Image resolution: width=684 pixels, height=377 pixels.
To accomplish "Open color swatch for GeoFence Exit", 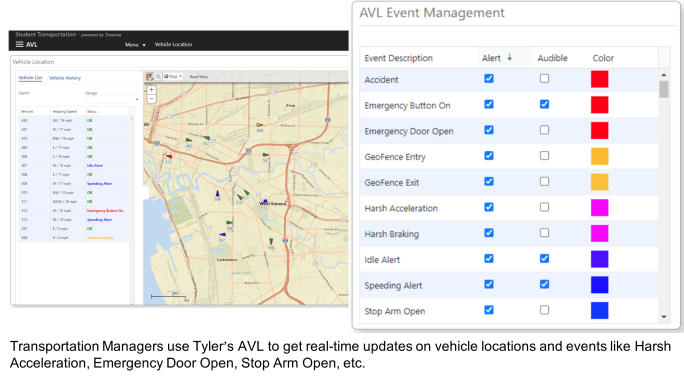I will tap(599, 182).
